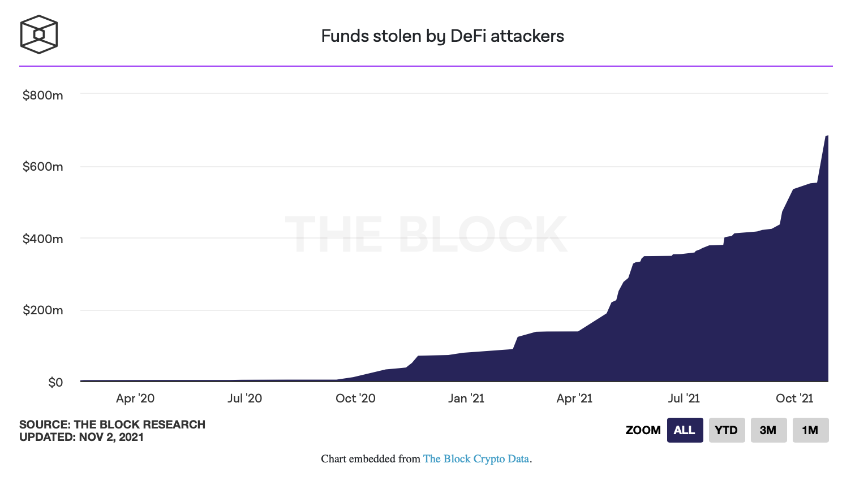Pick the Apr '21 x-axis label
The image size is (868, 485).
tap(574, 399)
